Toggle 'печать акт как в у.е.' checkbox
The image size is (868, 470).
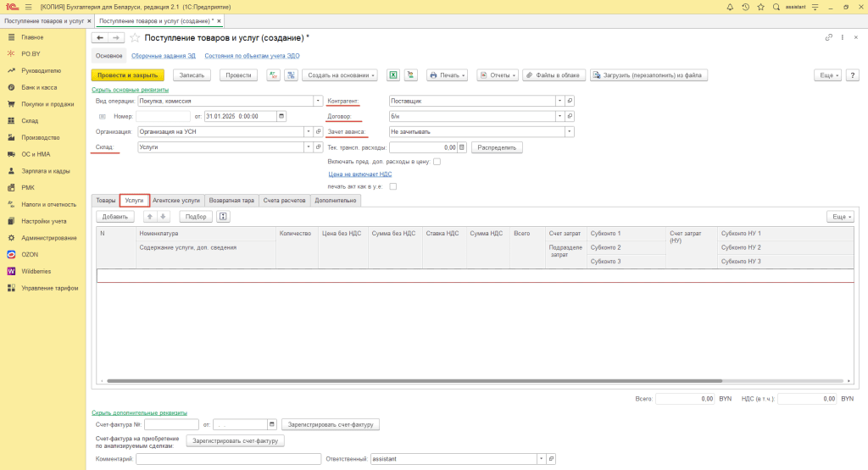392,186
